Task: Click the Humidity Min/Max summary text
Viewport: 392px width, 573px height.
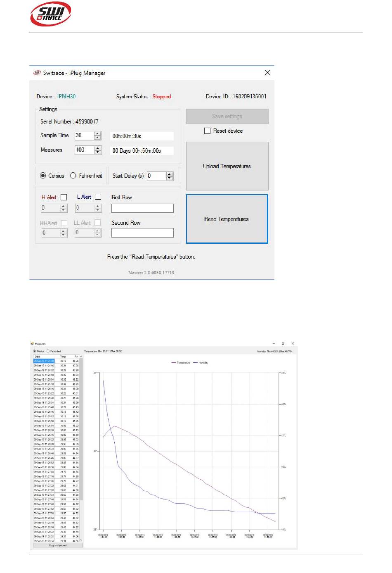Action: pos(275,352)
